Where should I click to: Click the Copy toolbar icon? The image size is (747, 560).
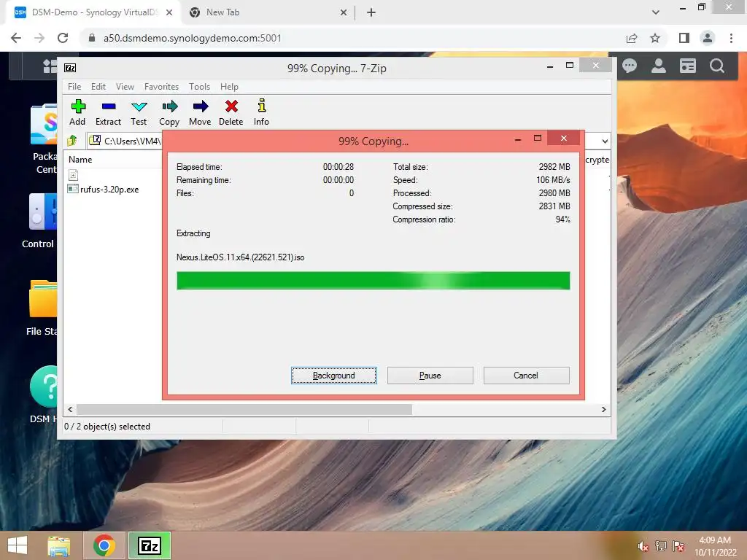[x=169, y=112]
